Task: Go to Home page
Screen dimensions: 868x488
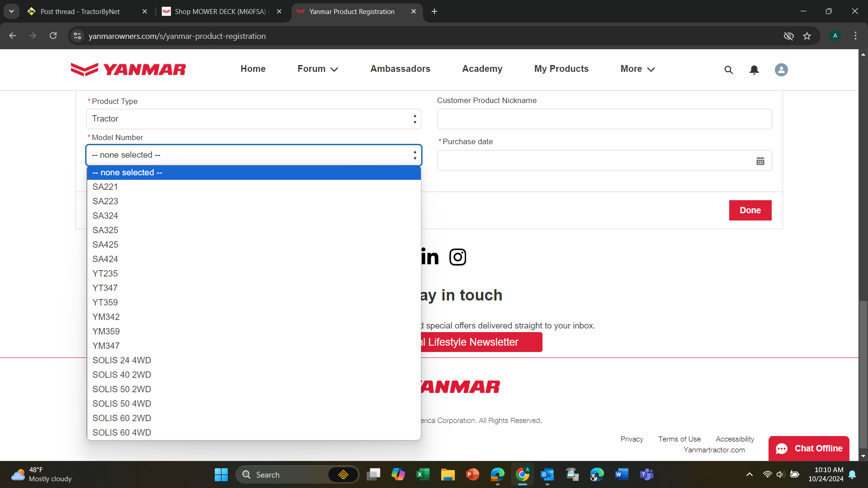Action: (253, 69)
